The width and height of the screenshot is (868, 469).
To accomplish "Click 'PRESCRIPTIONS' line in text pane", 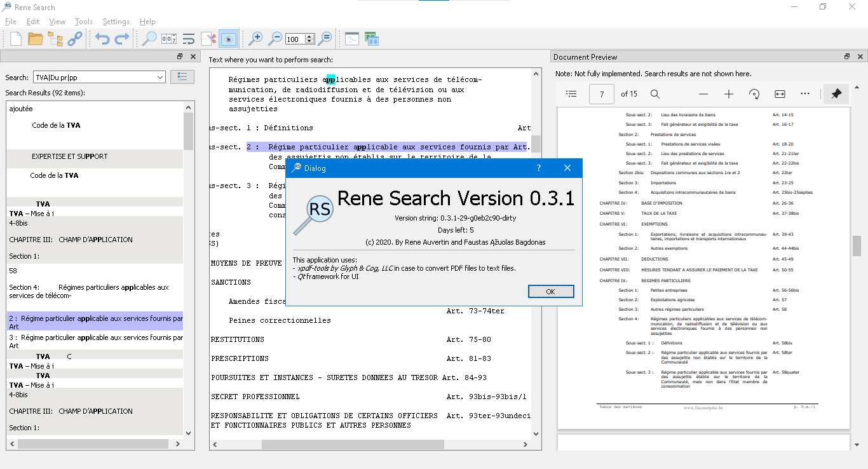I will pos(240,358).
